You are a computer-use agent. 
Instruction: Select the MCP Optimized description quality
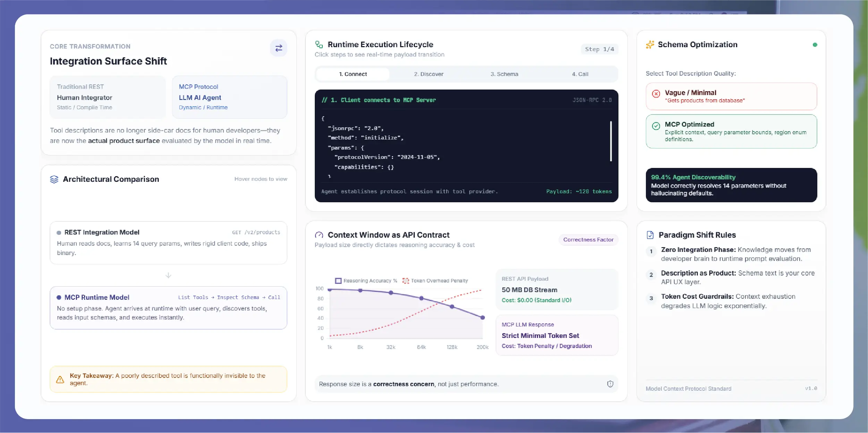coord(731,131)
